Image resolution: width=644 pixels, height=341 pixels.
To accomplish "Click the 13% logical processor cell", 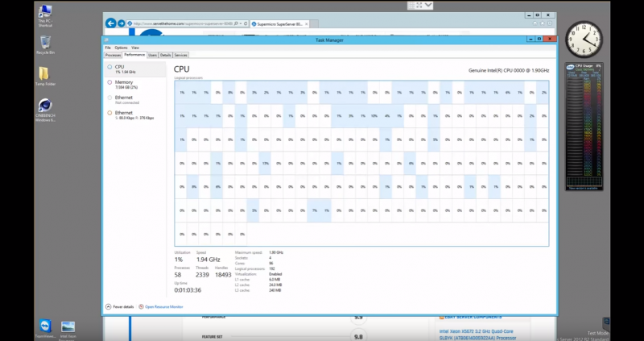I will 266,164.
